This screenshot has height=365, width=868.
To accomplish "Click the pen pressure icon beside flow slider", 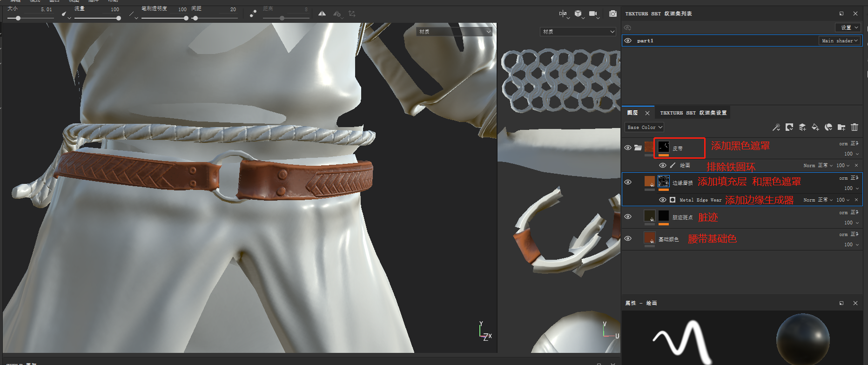I will tap(132, 14).
